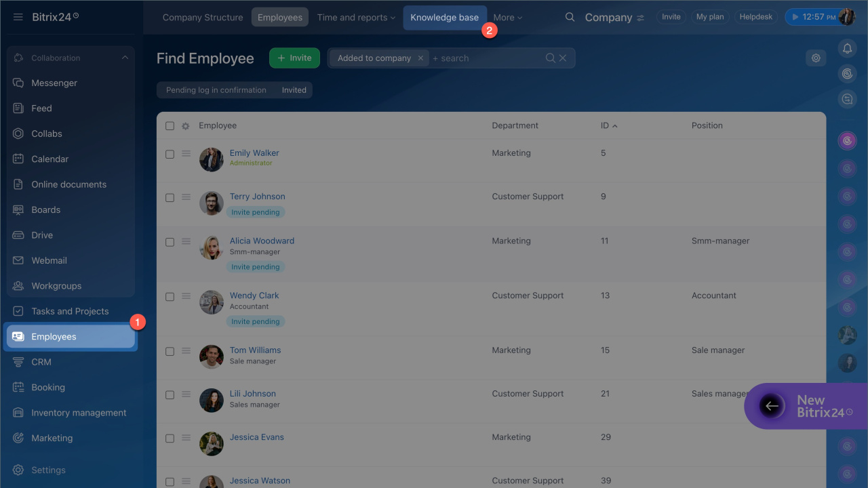This screenshot has height=488, width=868.
Task: Open settings gear above the employee table
Action: tap(816, 58)
